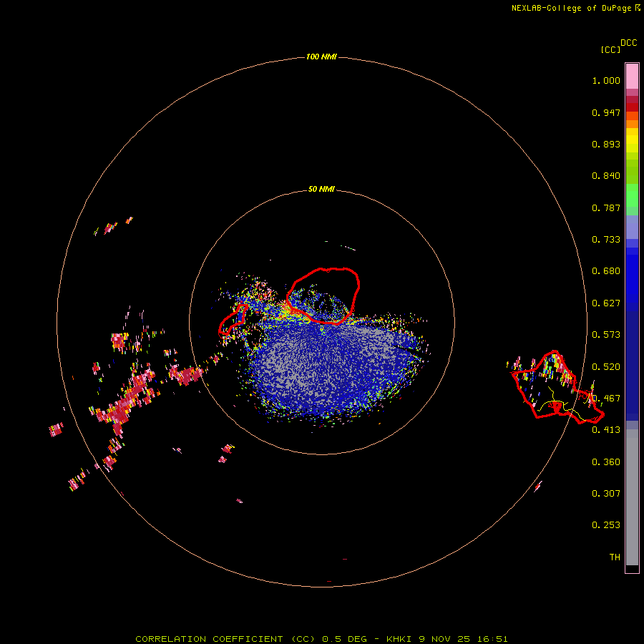This screenshot has height=644, width=644.
Task: Click the 0.520 scale value
Action: [606, 367]
